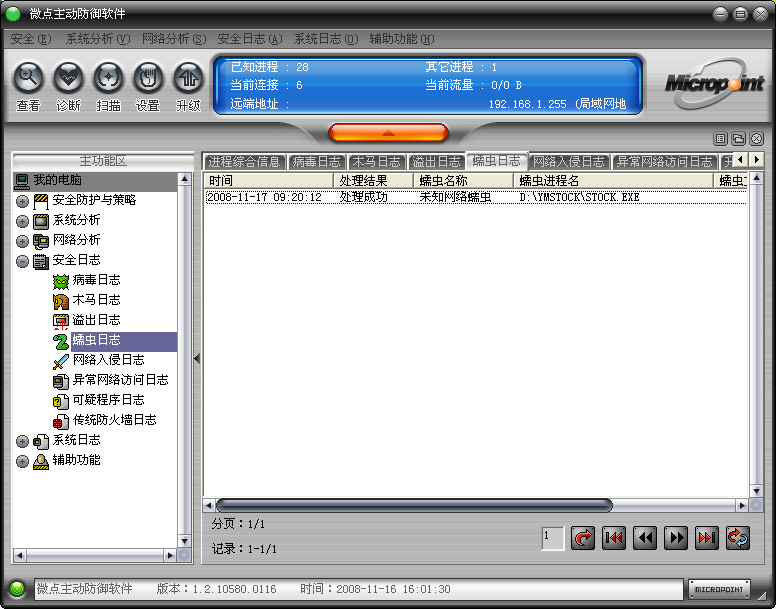776x609 pixels.
Task: Click the 主功能区 panel header
Action: (x=103, y=161)
